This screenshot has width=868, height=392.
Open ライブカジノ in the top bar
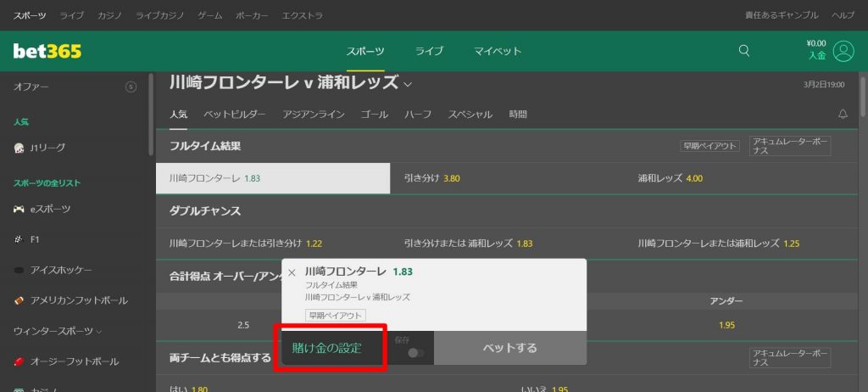(x=160, y=15)
